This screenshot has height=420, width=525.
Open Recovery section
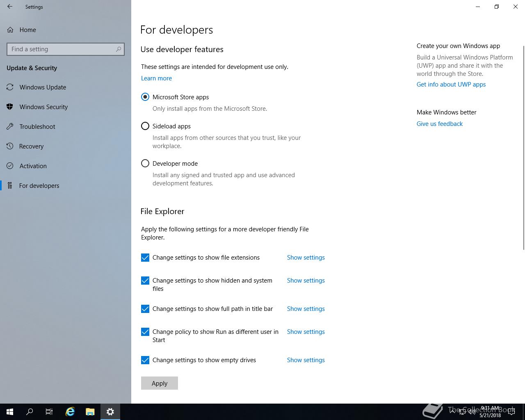pyautogui.click(x=31, y=146)
